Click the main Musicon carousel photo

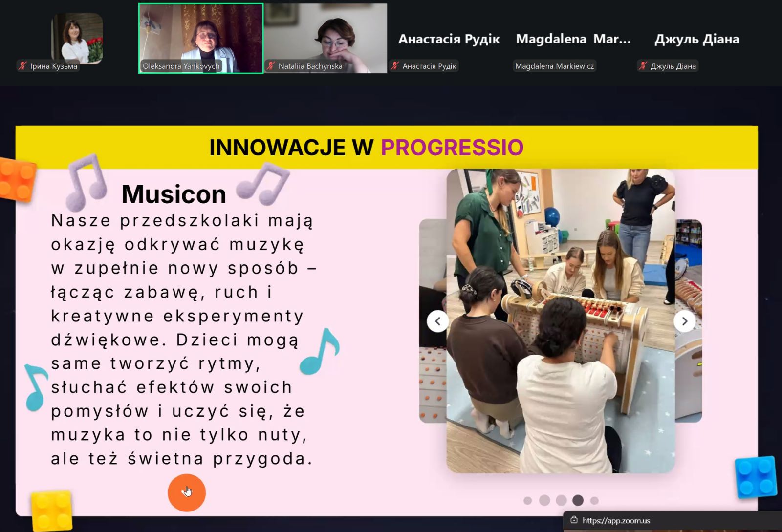[561, 320]
